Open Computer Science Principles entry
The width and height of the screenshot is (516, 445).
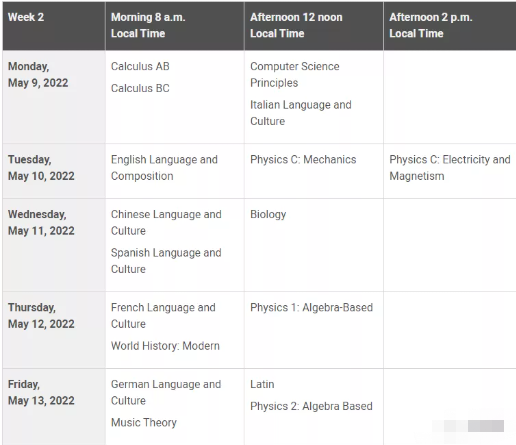(295, 75)
